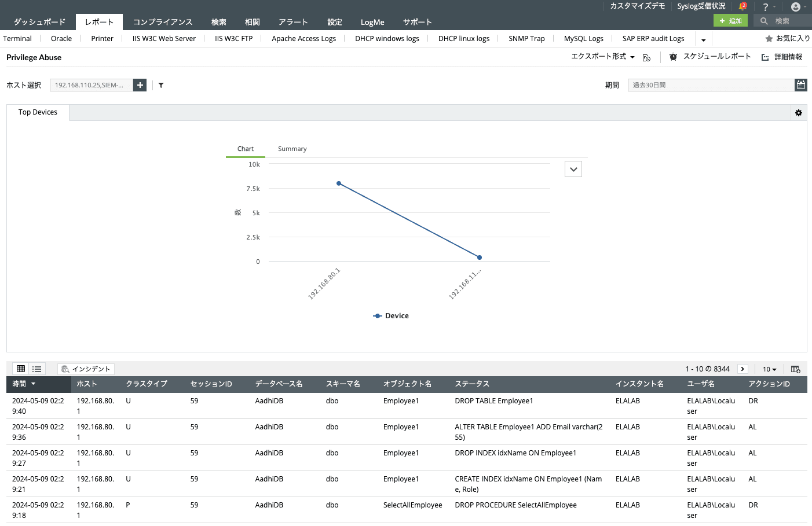Image resolution: width=812 pixels, height=526 pixels.
Task: Open the calendar icon for period selection
Action: point(801,84)
